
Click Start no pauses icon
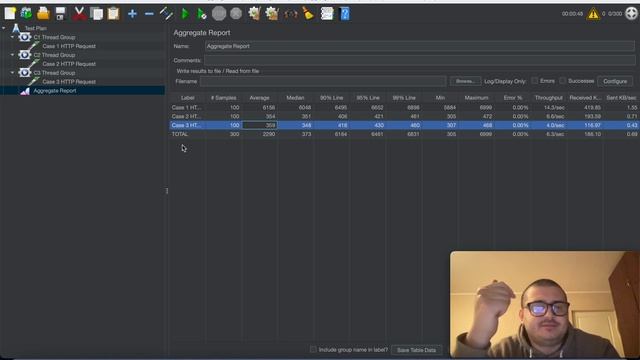pos(202,14)
